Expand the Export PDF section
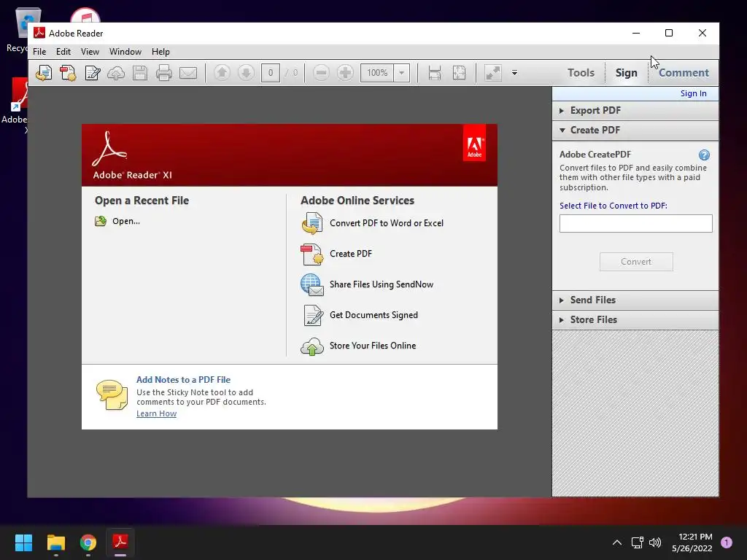Screen dimensions: 747x560 (635, 111)
